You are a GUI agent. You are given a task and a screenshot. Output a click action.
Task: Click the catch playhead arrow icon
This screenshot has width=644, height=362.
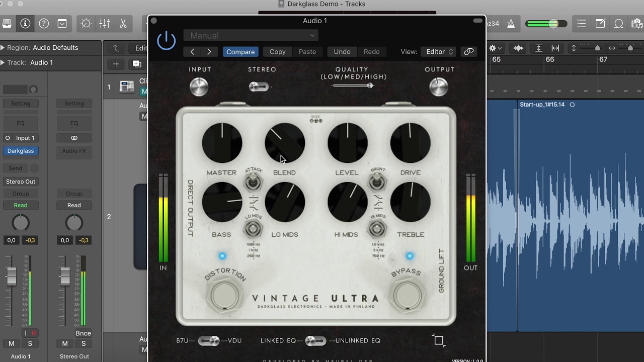[116, 48]
